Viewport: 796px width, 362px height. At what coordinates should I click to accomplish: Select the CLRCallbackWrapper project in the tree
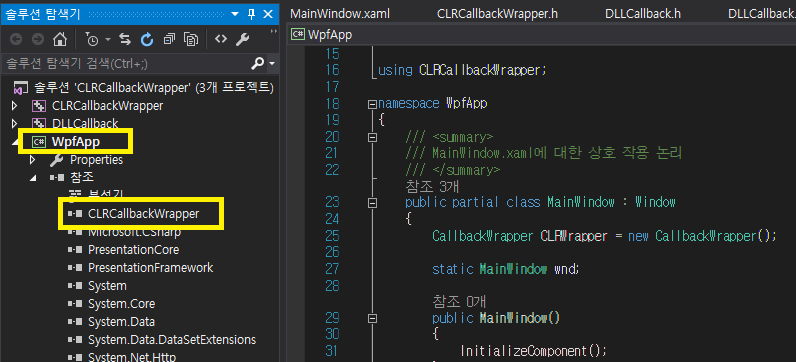(x=108, y=106)
